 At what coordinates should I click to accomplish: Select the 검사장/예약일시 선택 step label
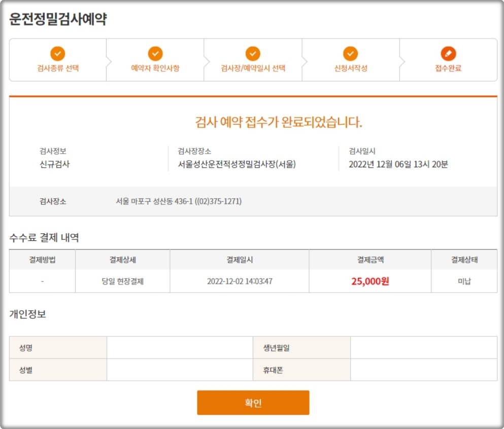click(x=253, y=68)
